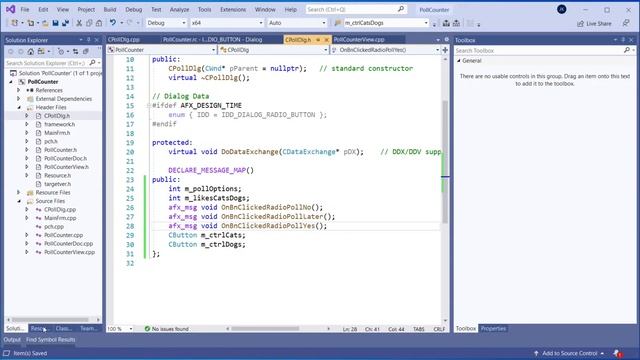Select MainFrm.h in Solution Explorer
Screen dimensions: 640x360
pos(57,133)
